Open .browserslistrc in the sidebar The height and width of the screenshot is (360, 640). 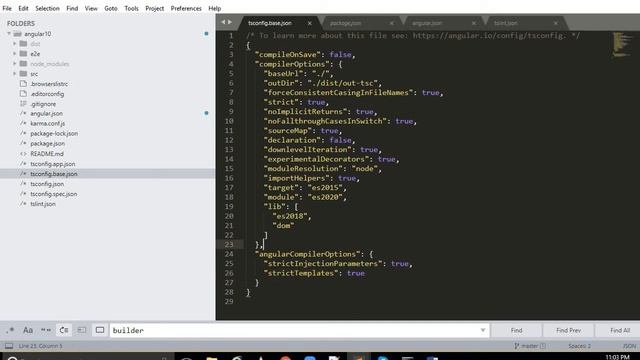49,84
